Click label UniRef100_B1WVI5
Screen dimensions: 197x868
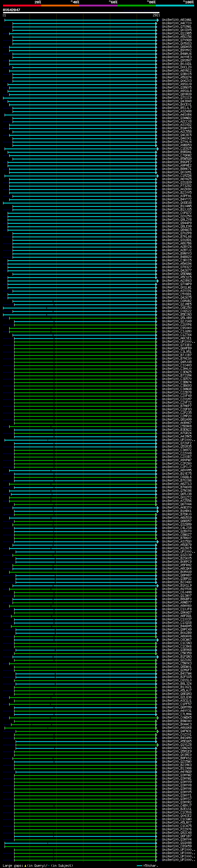[176, 128]
